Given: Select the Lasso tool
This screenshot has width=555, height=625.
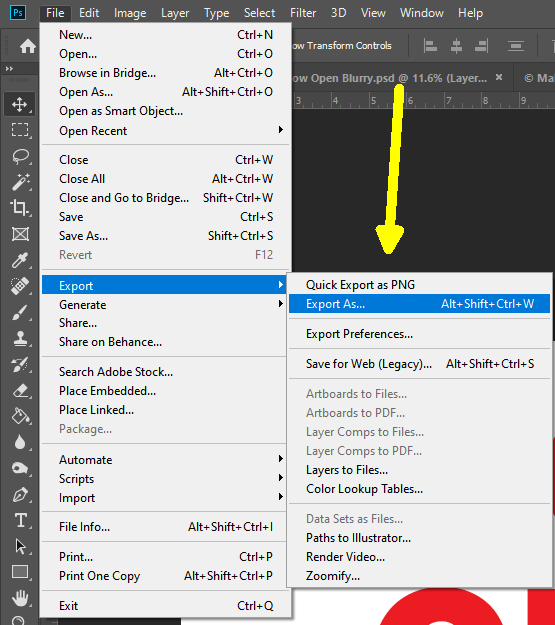Looking at the screenshot, I should (x=20, y=156).
